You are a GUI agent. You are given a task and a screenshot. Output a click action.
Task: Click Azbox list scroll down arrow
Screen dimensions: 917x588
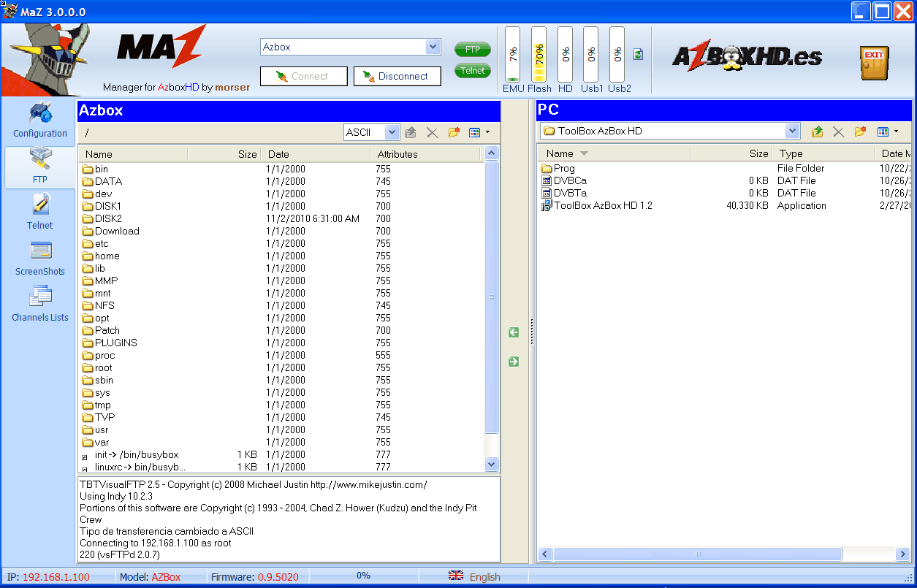(x=491, y=464)
